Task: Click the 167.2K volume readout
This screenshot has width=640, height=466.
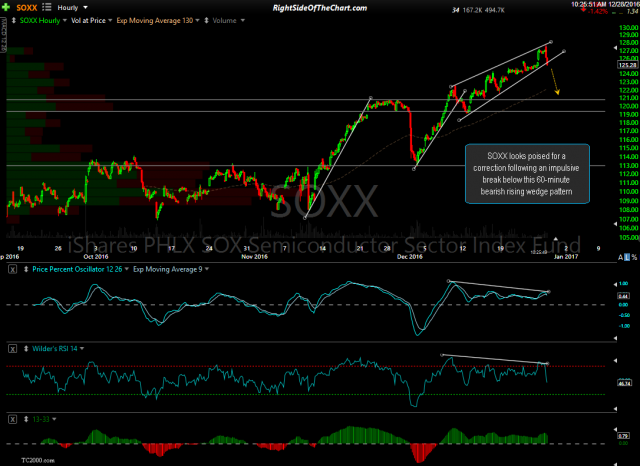Action: click(x=472, y=10)
